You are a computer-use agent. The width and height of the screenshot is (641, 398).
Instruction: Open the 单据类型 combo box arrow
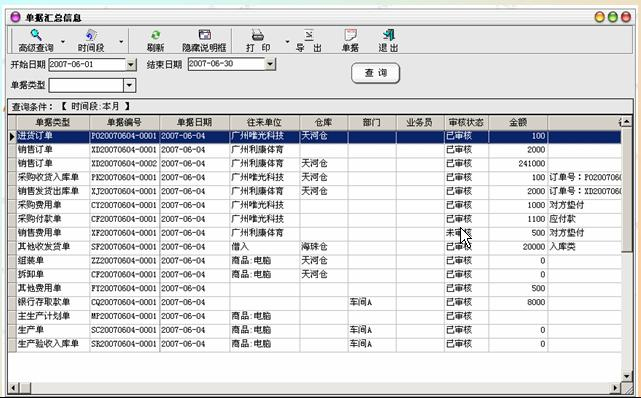click(x=130, y=85)
